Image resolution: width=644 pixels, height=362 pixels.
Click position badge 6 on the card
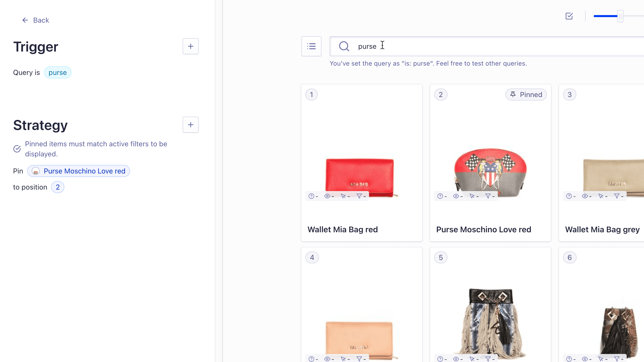point(570,257)
